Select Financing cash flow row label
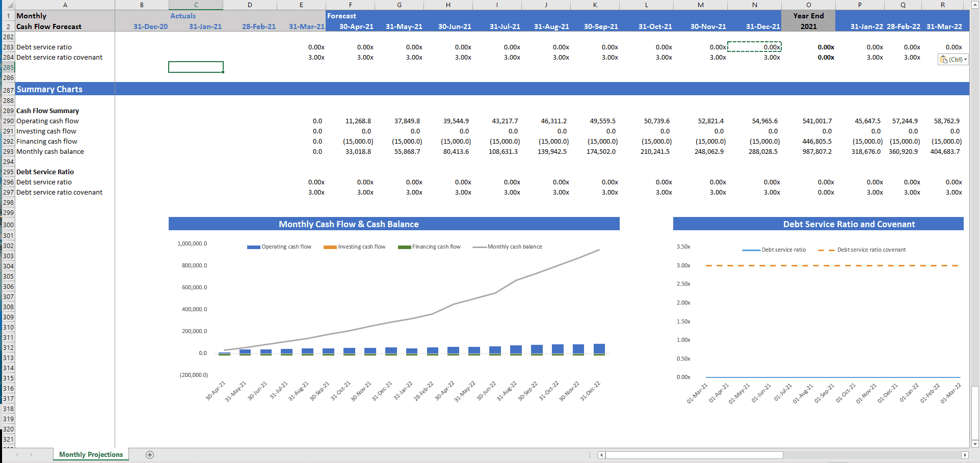Viewport: 980px width, 463px height. [x=47, y=141]
